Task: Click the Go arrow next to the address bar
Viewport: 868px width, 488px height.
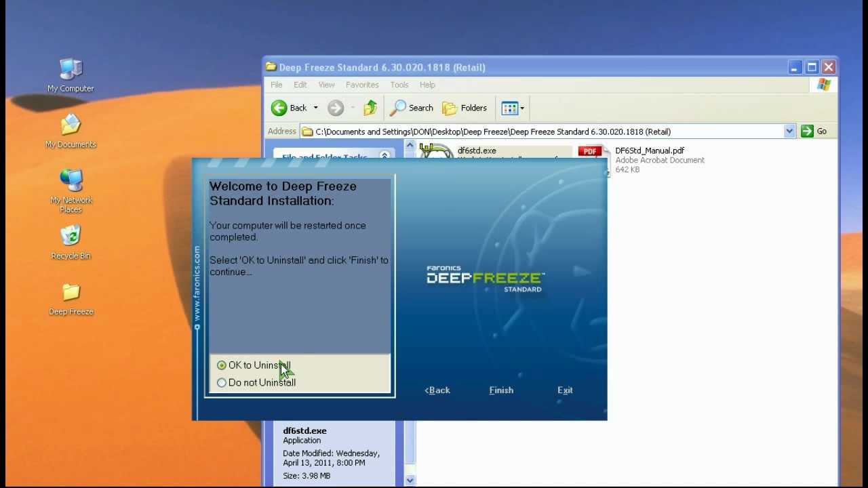Action: point(806,131)
